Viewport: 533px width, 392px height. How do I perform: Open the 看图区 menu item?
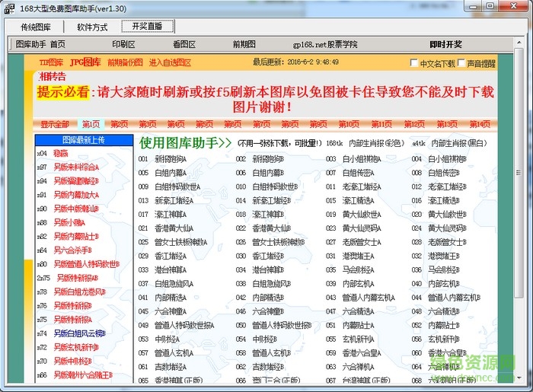pos(184,44)
